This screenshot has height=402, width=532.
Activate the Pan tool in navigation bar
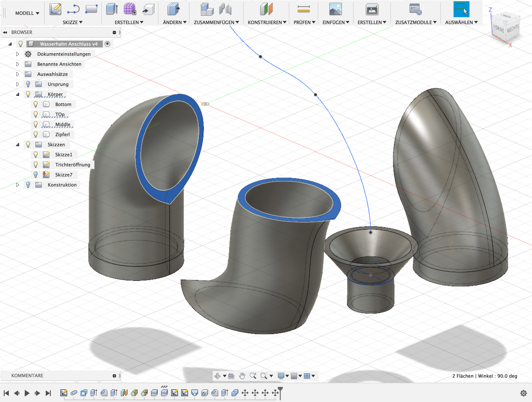click(x=242, y=376)
